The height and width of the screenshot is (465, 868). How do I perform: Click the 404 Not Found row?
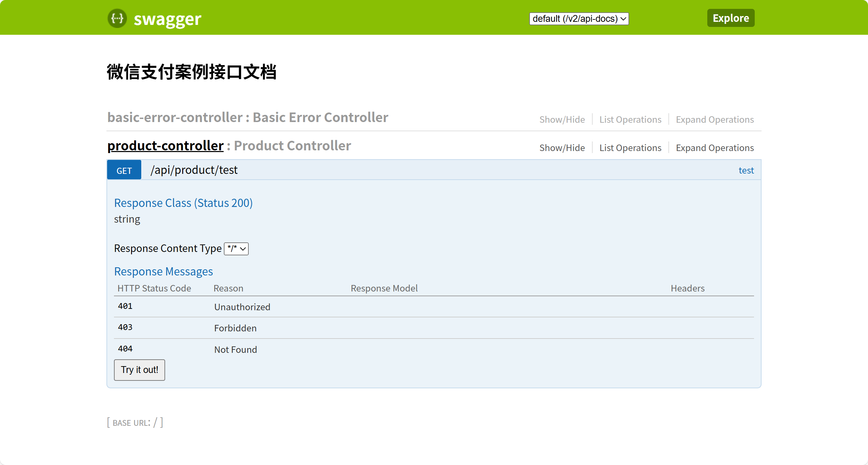point(235,349)
